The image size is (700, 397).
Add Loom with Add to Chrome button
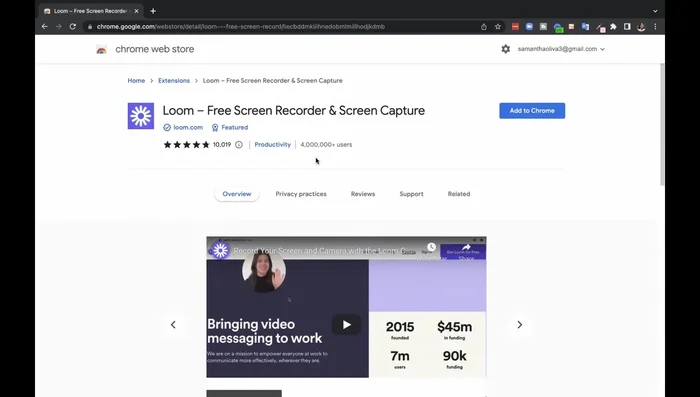point(532,111)
